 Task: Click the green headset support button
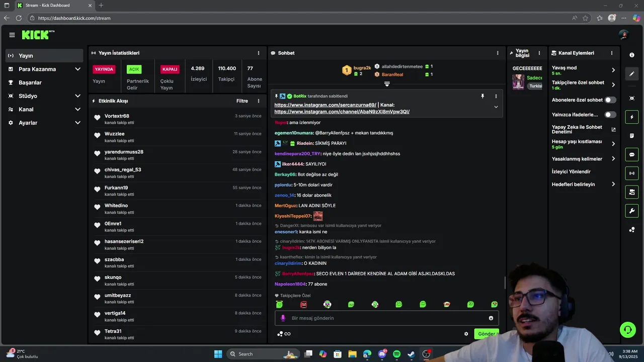point(627,330)
